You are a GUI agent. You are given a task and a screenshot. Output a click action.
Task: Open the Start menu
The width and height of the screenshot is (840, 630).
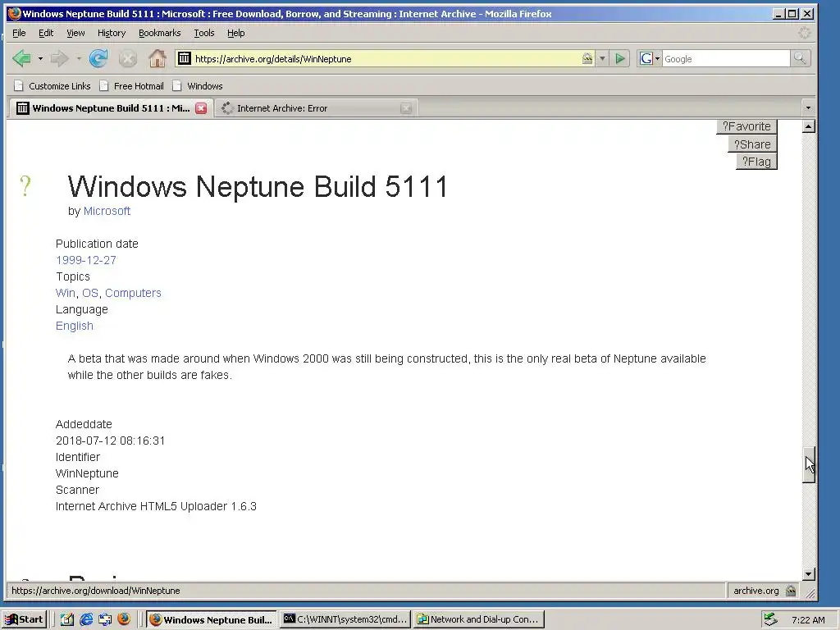(25, 619)
